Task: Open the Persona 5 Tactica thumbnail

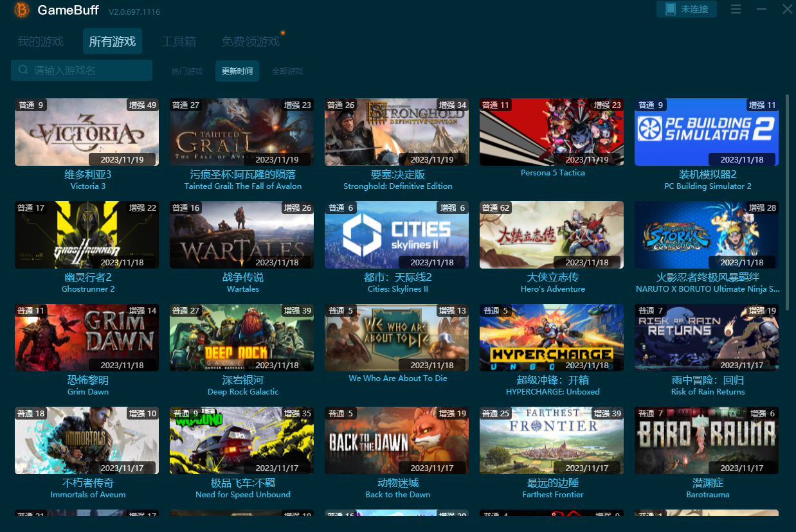Action: pyautogui.click(x=552, y=132)
